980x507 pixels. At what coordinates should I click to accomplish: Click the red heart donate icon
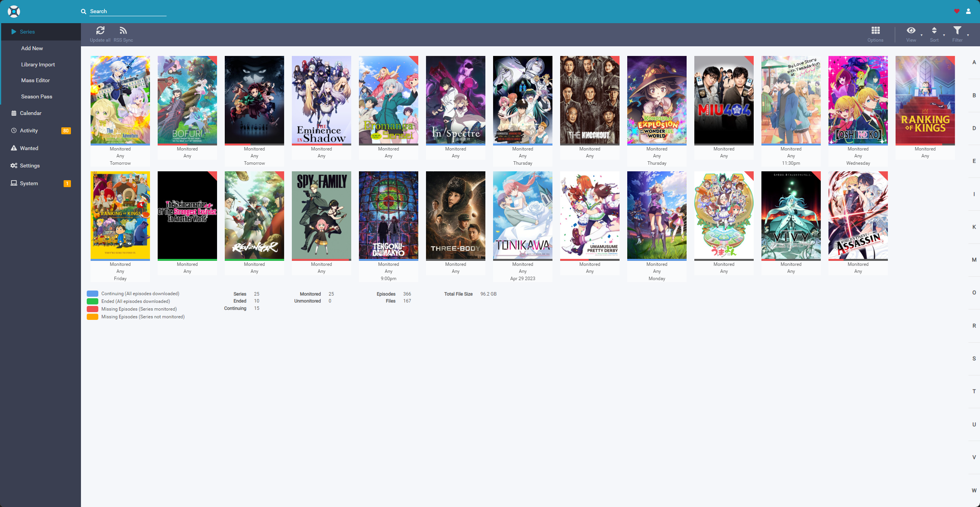coord(957,11)
